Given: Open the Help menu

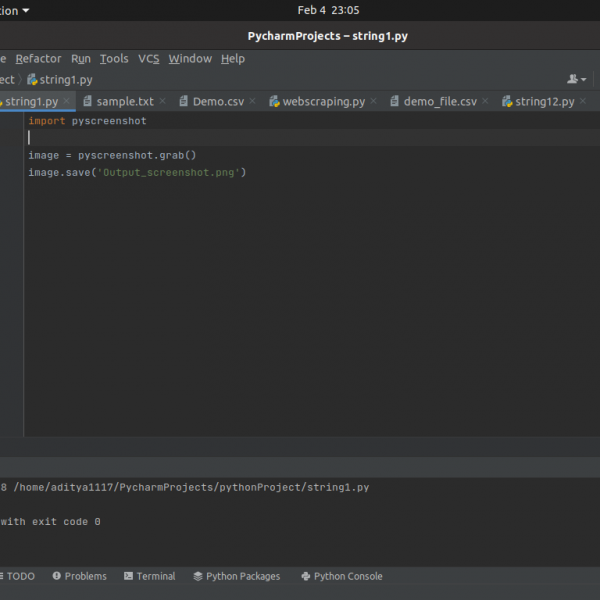Looking at the screenshot, I should pyautogui.click(x=233, y=59).
